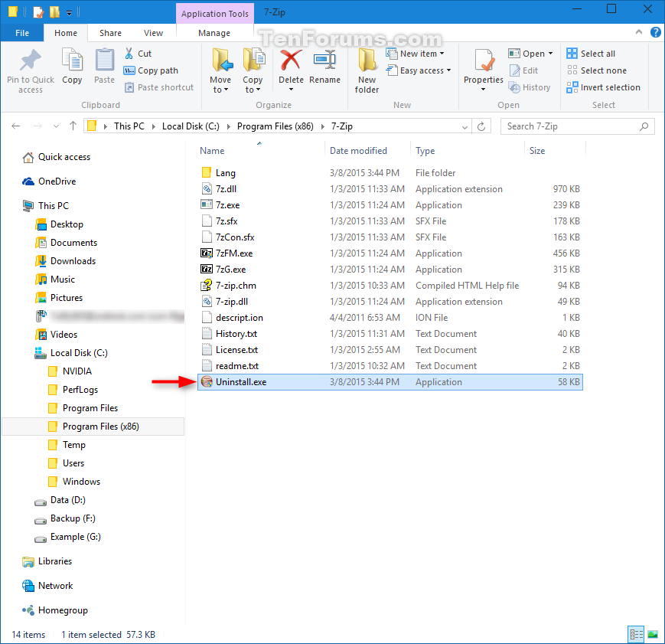Click the Application Tools tab header
Viewport: 665px width, 644px height.
click(215, 13)
